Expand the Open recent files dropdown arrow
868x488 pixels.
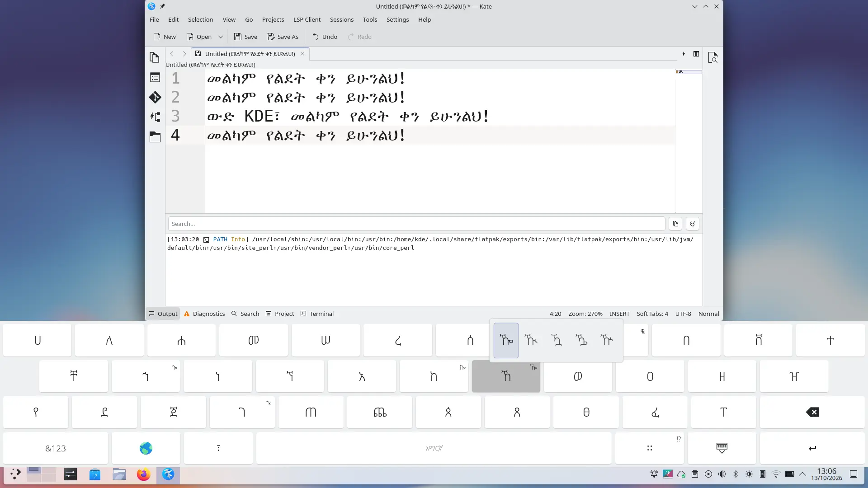coord(221,37)
